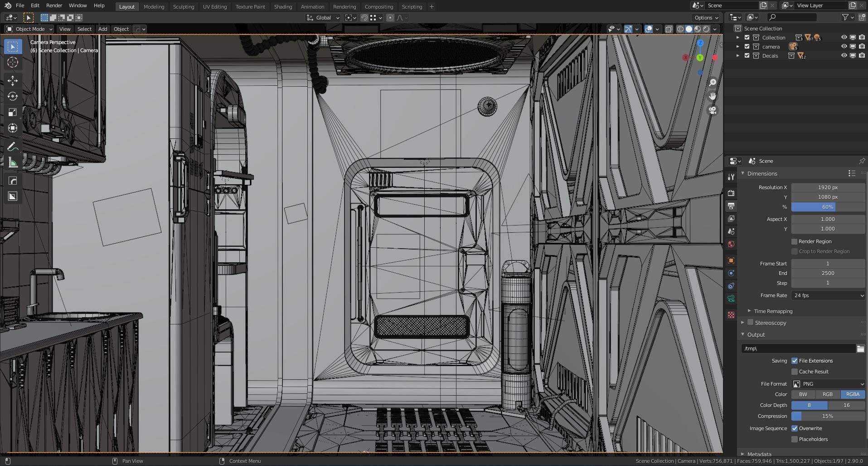Viewport: 868px width, 466px height.
Task: Select the BW color mode button
Action: tap(803, 394)
